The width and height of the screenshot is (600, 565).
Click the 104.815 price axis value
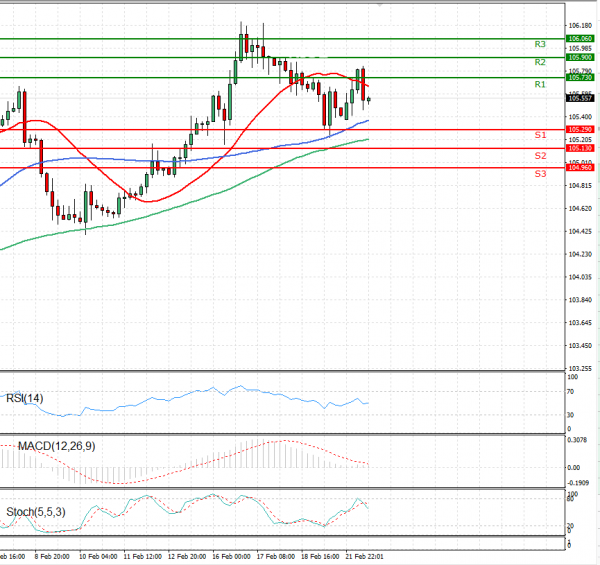(580, 186)
